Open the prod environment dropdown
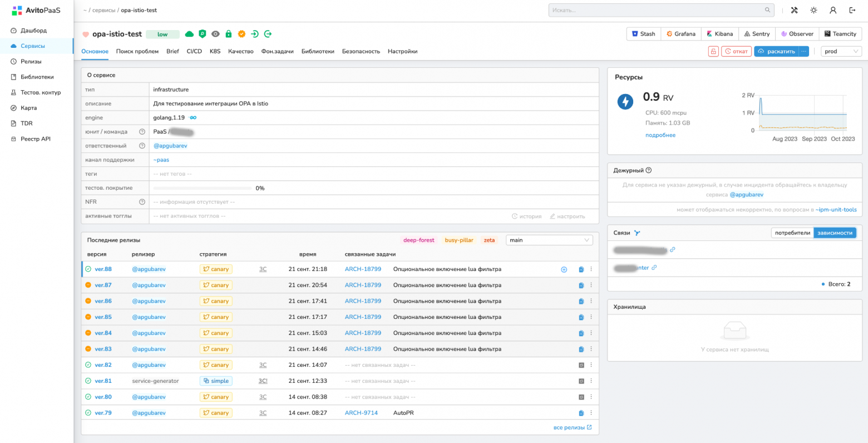The image size is (868, 443). click(x=841, y=51)
